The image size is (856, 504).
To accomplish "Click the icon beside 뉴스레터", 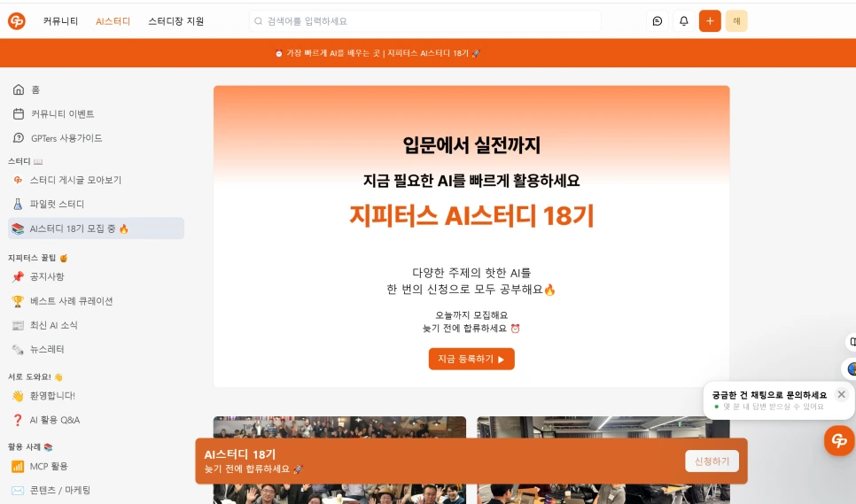I will pyautogui.click(x=18, y=350).
